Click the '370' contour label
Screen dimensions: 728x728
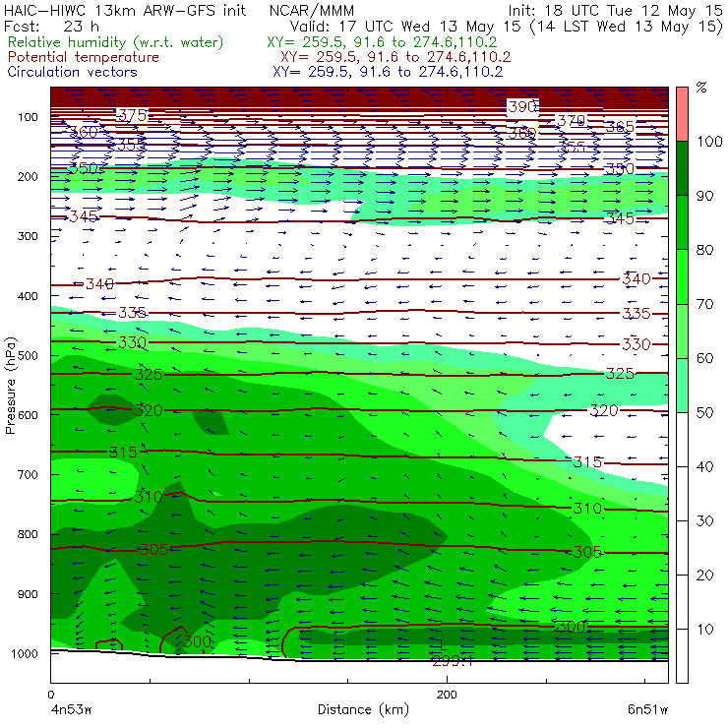(572, 121)
